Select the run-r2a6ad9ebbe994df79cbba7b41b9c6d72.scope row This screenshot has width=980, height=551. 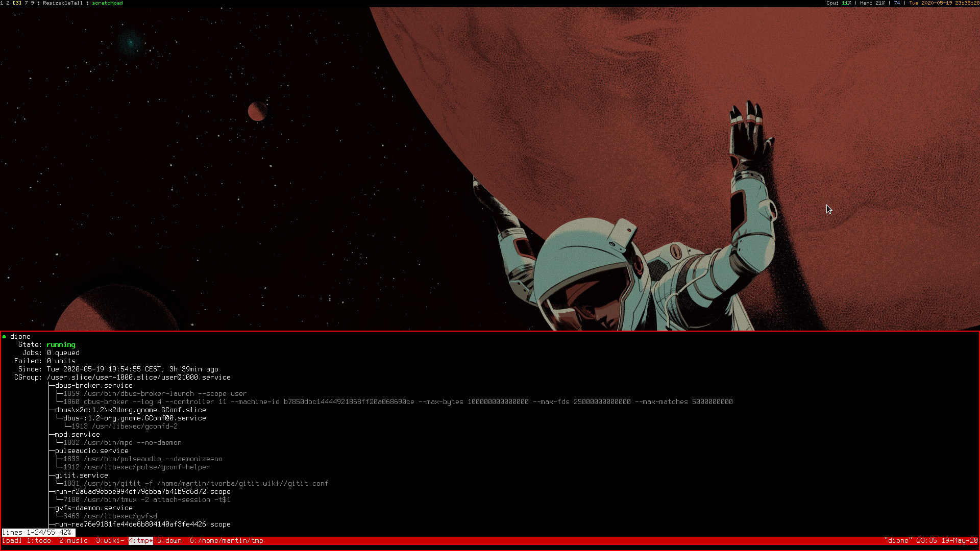click(143, 492)
